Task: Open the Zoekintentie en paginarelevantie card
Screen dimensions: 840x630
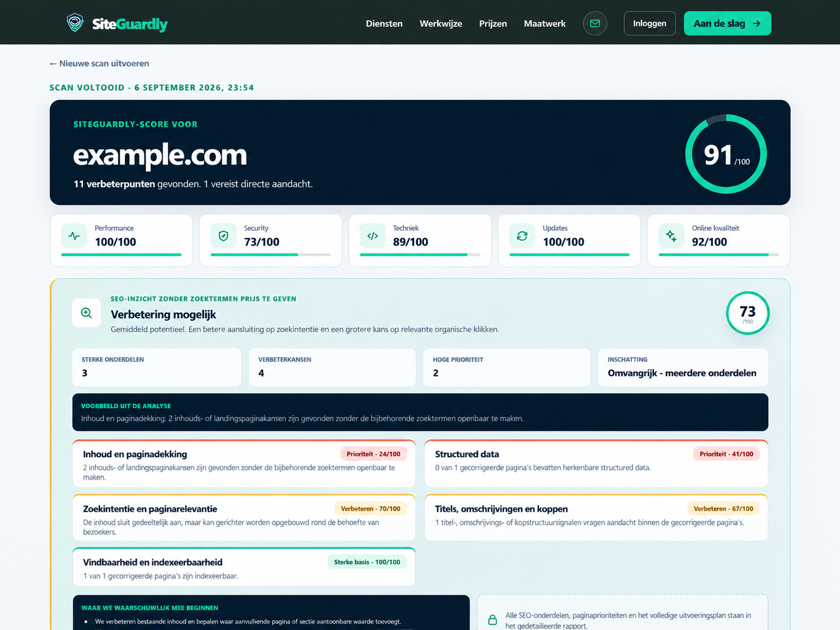Action: point(244,518)
